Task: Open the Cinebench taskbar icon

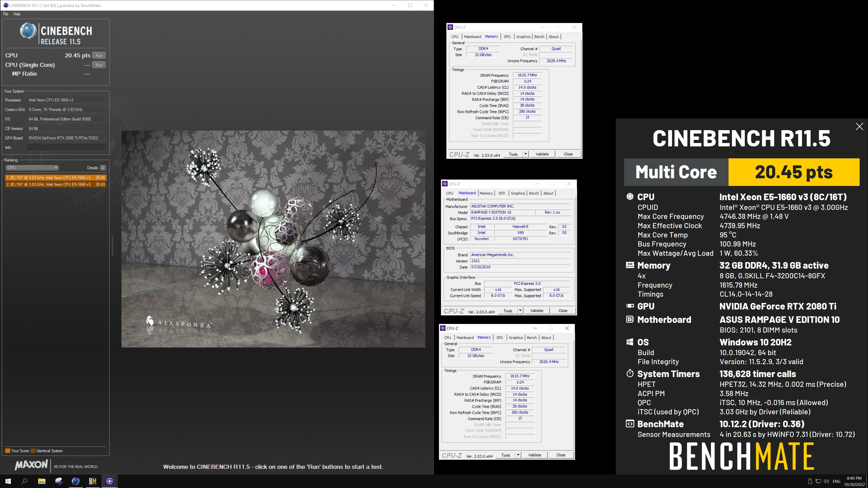Action: 75,481
